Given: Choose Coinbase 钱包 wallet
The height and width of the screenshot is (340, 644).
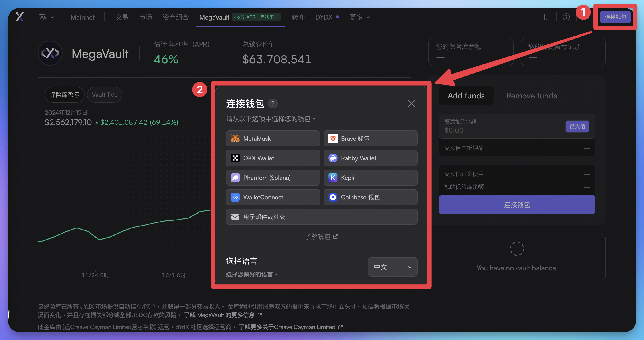Looking at the screenshot, I should (x=370, y=197).
